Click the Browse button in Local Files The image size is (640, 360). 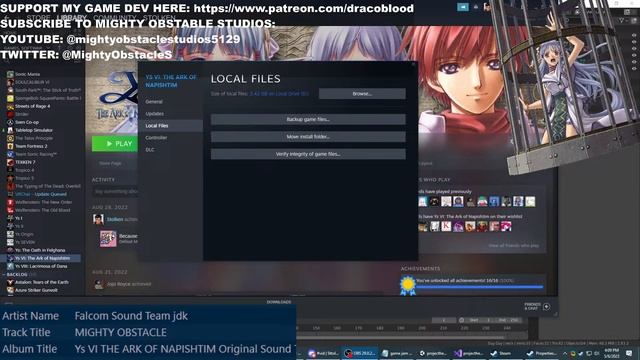[362, 93]
